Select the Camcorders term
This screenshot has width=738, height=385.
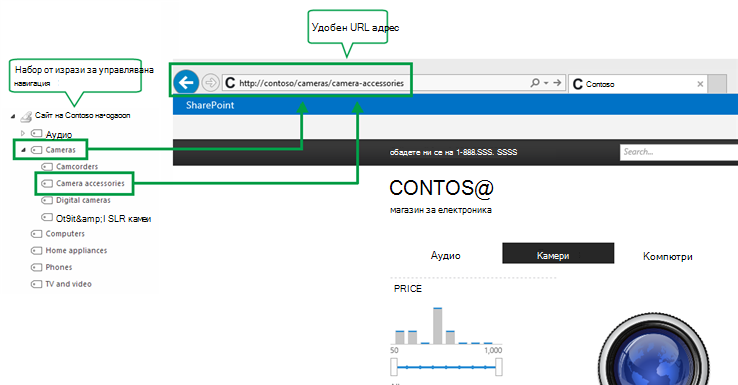pyautogui.click(x=77, y=167)
